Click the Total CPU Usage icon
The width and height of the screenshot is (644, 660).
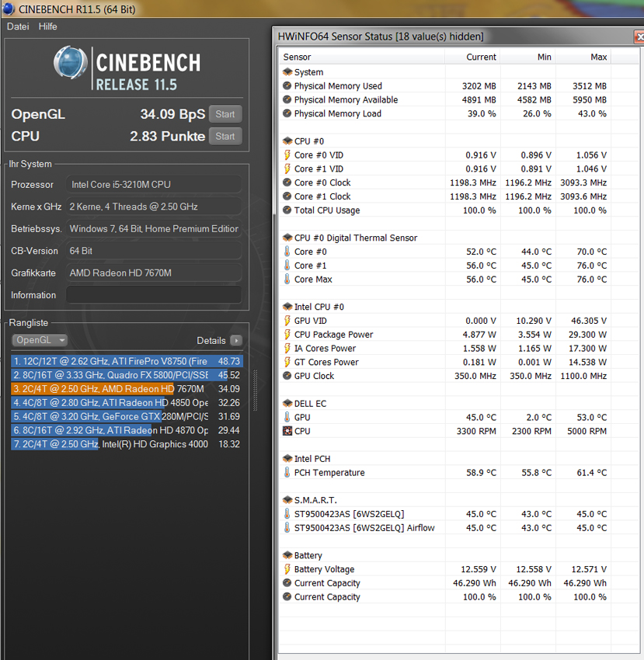(287, 210)
